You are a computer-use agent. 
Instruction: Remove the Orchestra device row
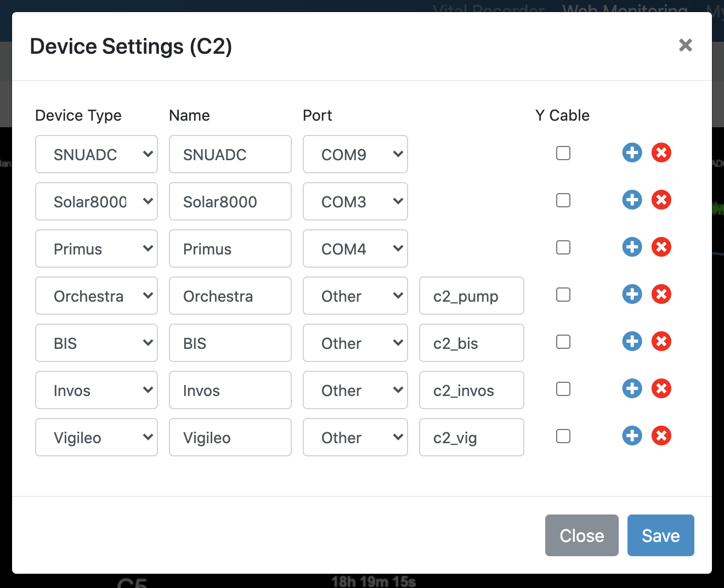(x=661, y=294)
